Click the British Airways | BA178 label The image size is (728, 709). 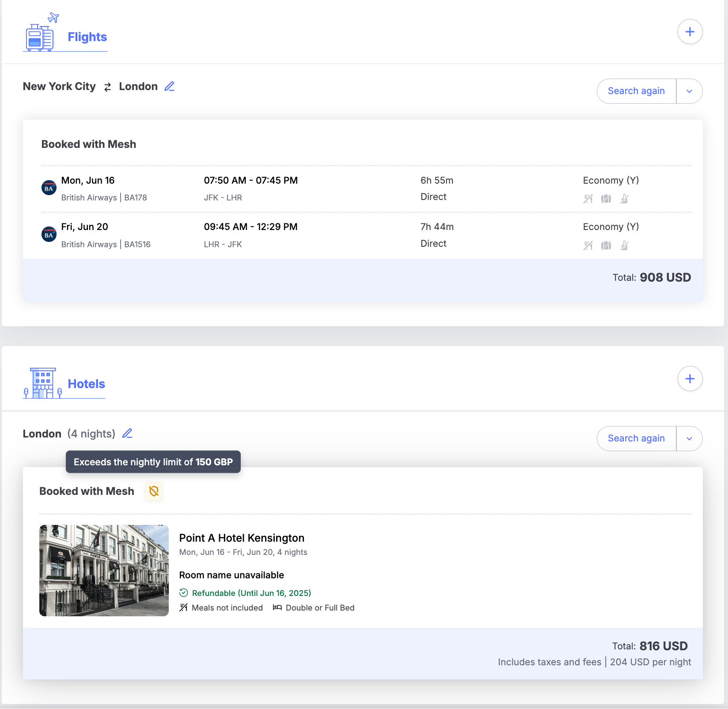coord(104,198)
